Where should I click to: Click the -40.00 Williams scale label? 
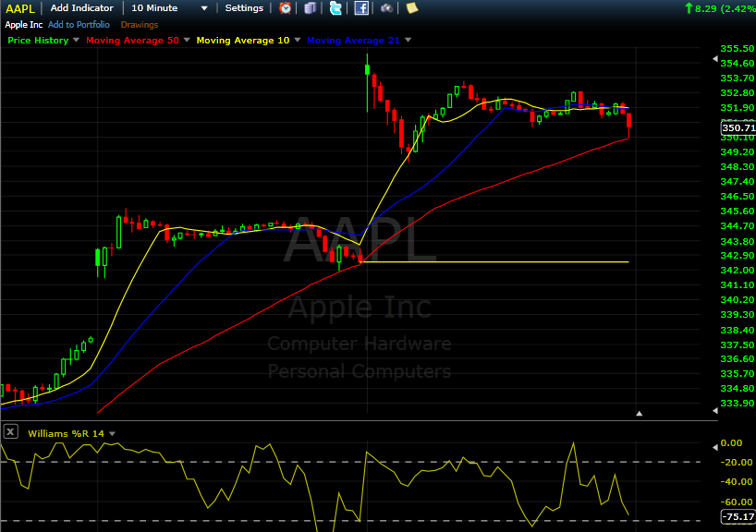click(x=736, y=481)
